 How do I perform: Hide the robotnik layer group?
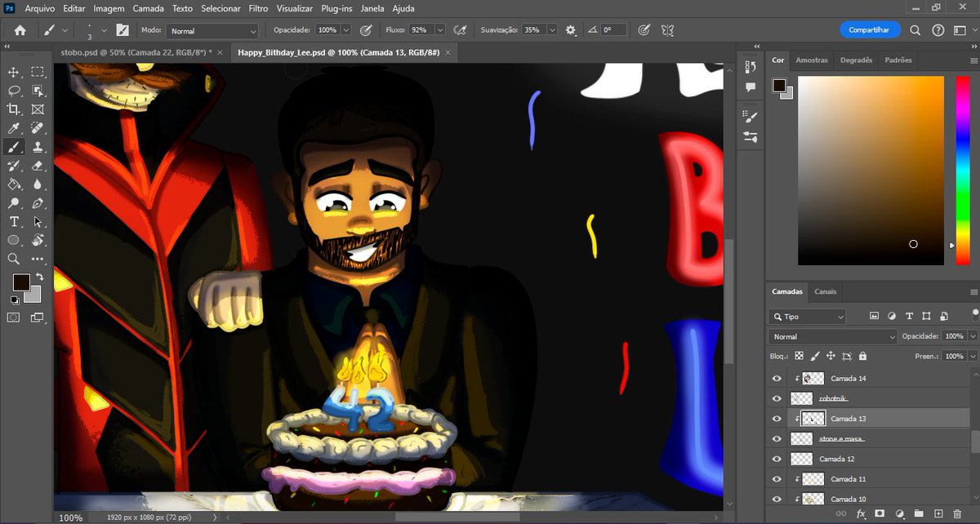pyautogui.click(x=777, y=398)
